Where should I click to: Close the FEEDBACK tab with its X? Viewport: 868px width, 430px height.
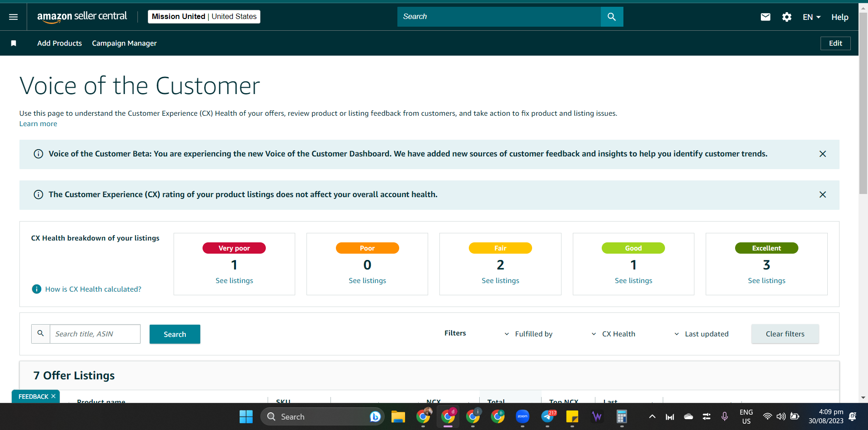point(53,396)
